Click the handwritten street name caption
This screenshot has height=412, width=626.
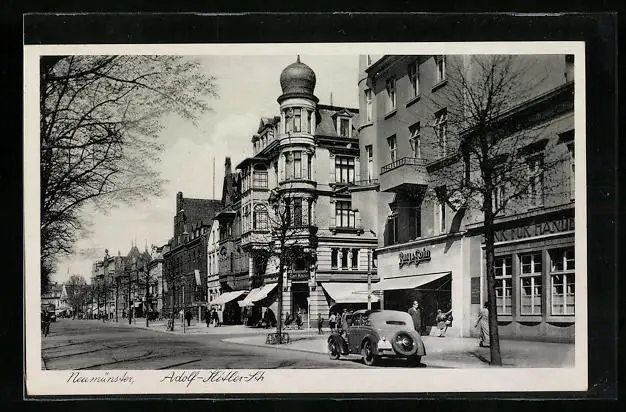click(212, 377)
